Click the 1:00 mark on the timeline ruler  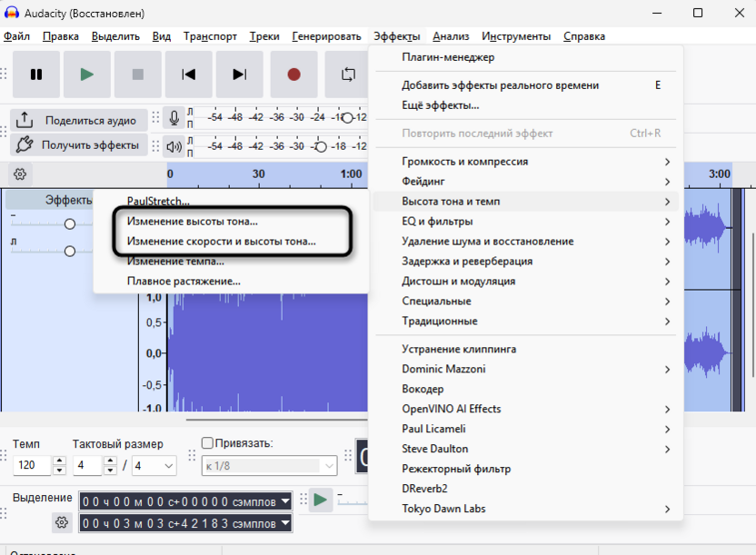[351, 174]
